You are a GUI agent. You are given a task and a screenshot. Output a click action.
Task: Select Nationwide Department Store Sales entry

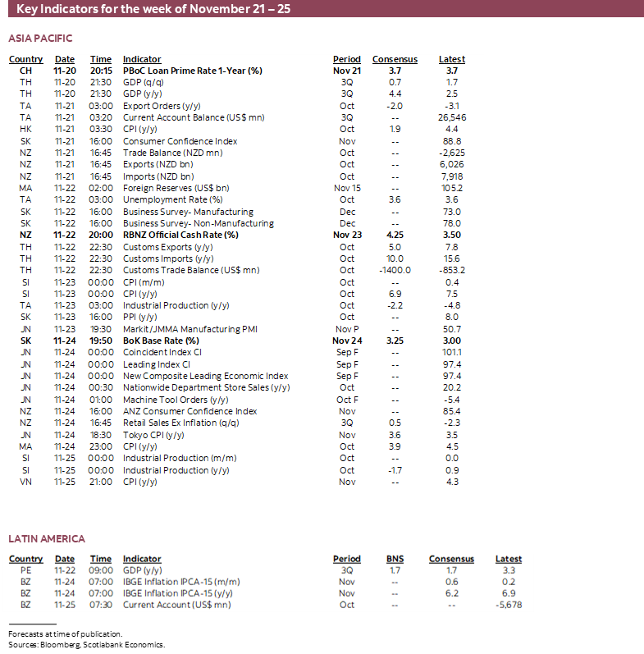(x=207, y=387)
